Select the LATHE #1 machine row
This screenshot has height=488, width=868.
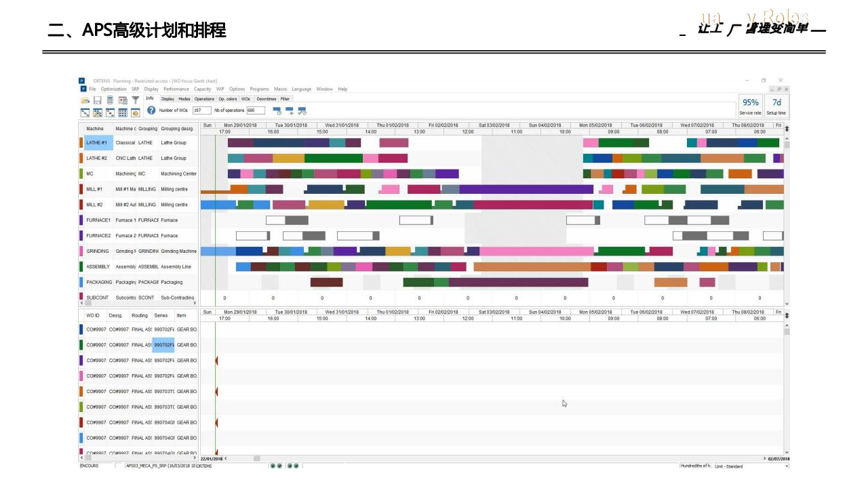[x=138, y=142]
